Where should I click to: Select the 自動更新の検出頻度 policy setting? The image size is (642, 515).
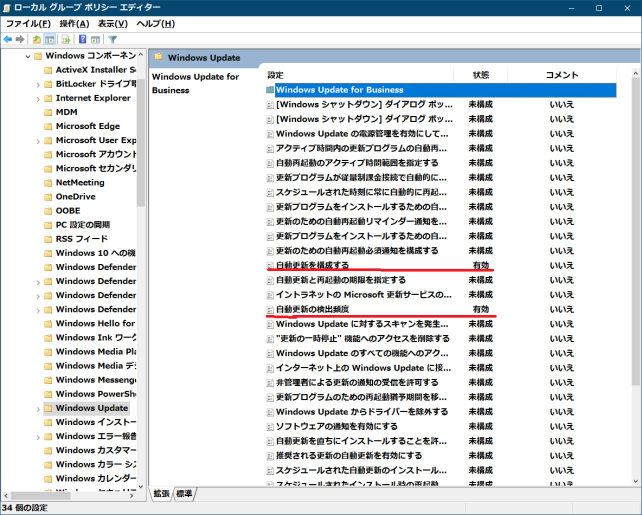pos(312,309)
